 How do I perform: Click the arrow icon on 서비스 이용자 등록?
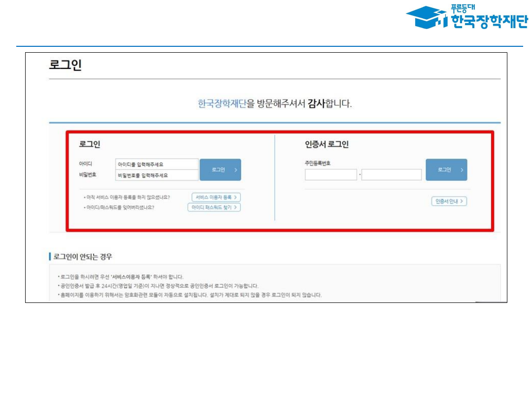(236, 197)
